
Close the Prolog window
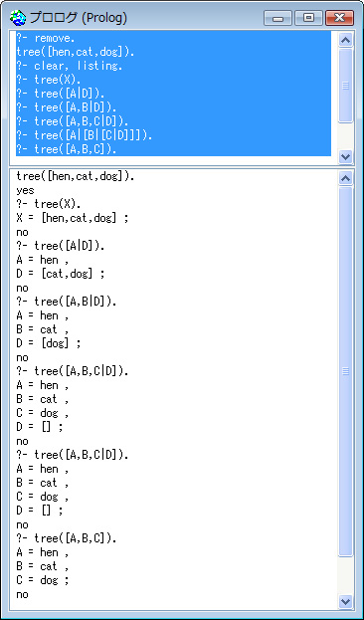coord(339,18)
